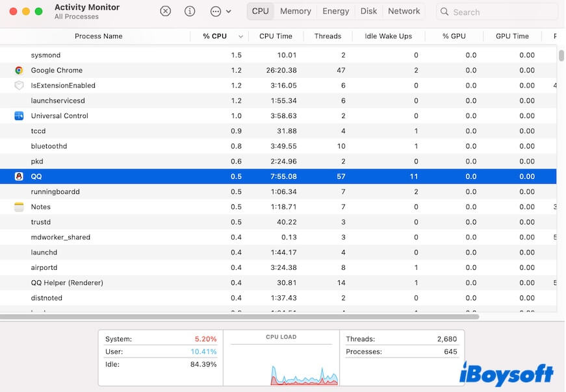The height and width of the screenshot is (392, 566).
Task: Sort processes by Process Name header
Action: (98, 36)
